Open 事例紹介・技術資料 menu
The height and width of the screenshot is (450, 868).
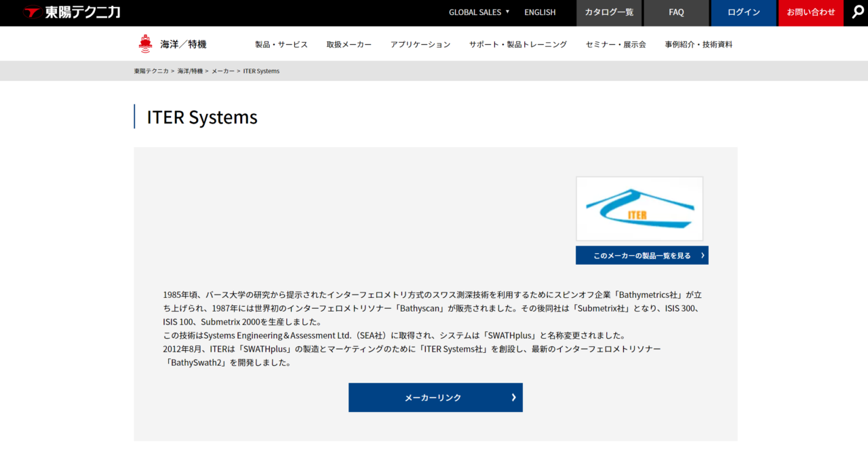pos(698,44)
